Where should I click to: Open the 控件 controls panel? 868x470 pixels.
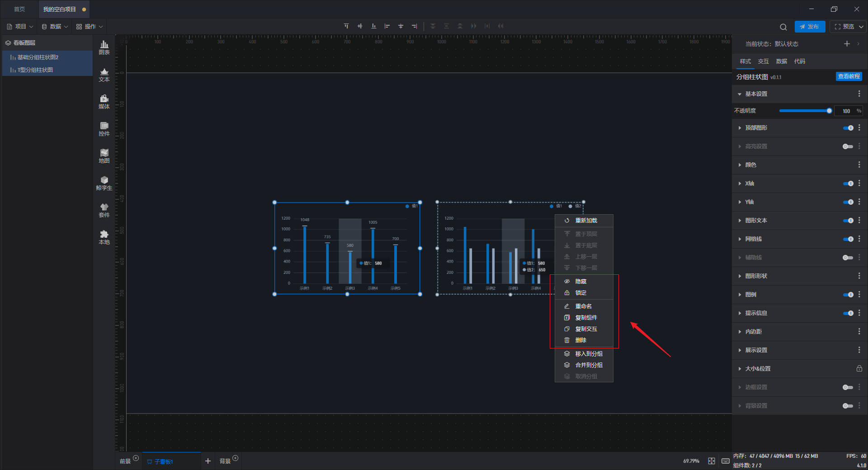pos(104,128)
